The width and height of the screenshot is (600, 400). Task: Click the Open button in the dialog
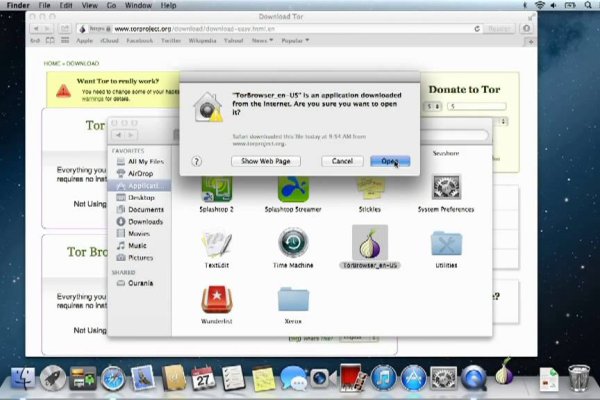coord(388,161)
